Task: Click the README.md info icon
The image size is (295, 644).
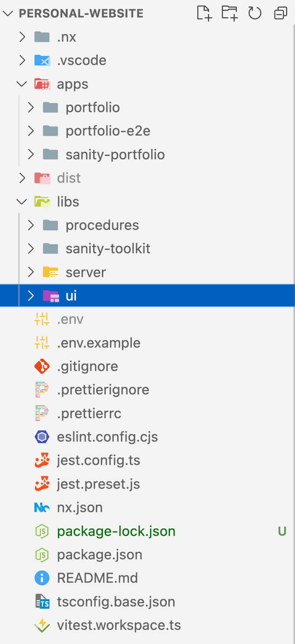Action: coord(42,578)
